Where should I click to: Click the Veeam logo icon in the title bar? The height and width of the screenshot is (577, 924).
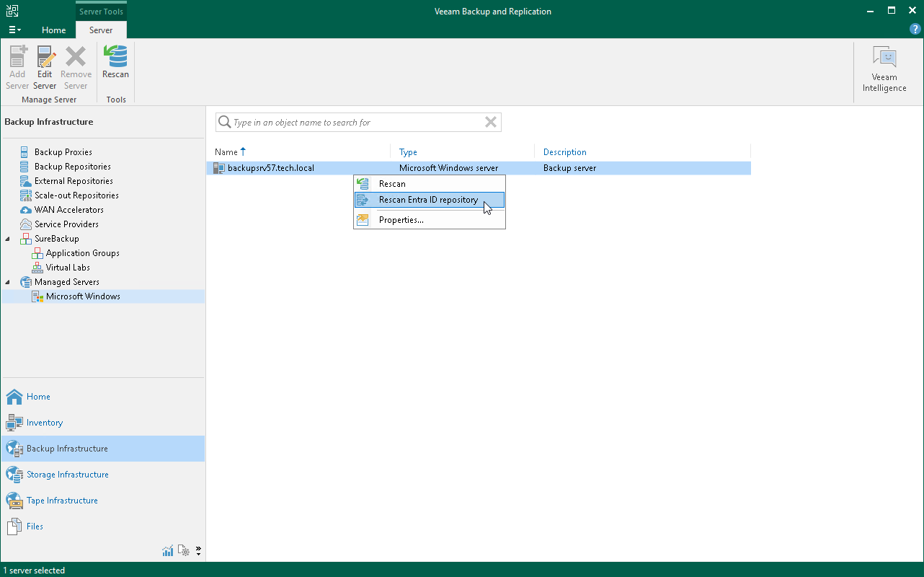point(12,11)
